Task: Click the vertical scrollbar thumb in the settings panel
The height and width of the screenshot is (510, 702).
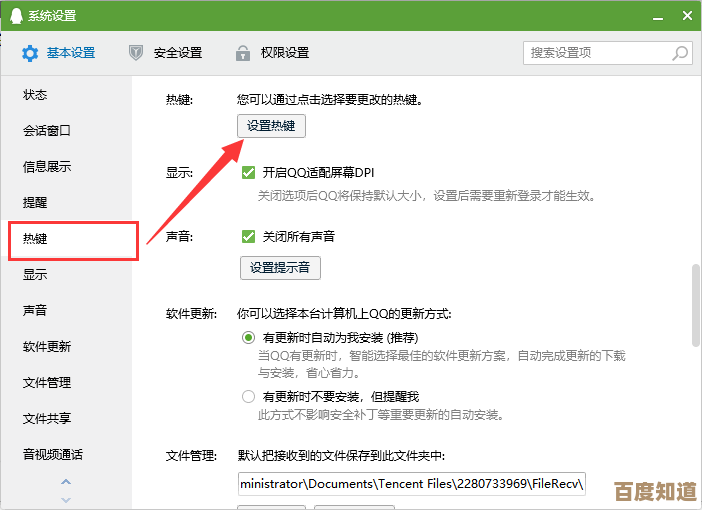Action: click(695, 305)
